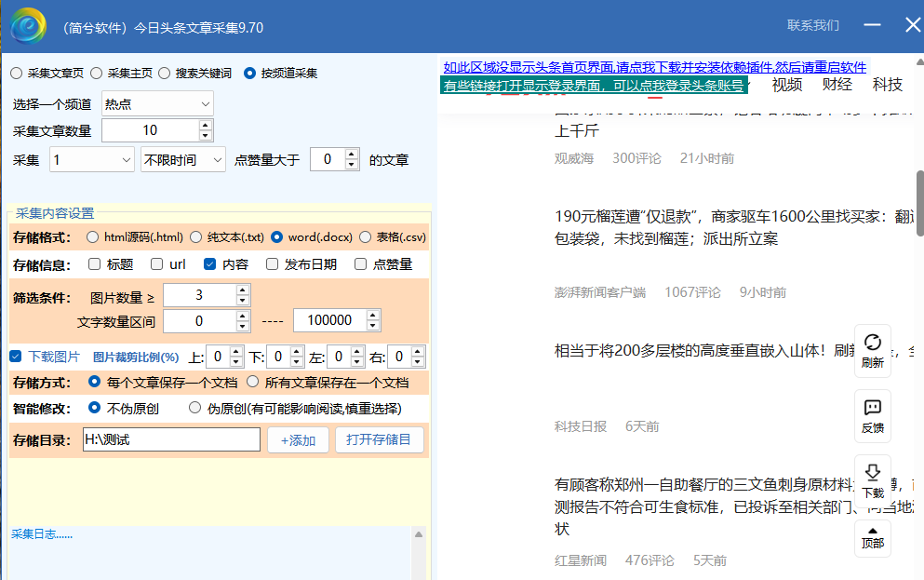The height and width of the screenshot is (580, 924).
Task: Increase 采集文章数量 with up arrow
Action: [x=205, y=125]
